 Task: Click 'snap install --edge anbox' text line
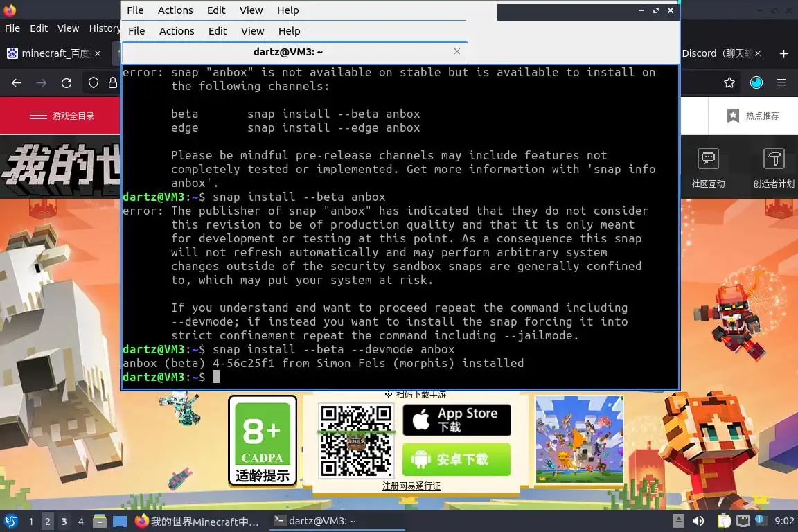pyautogui.click(x=333, y=127)
